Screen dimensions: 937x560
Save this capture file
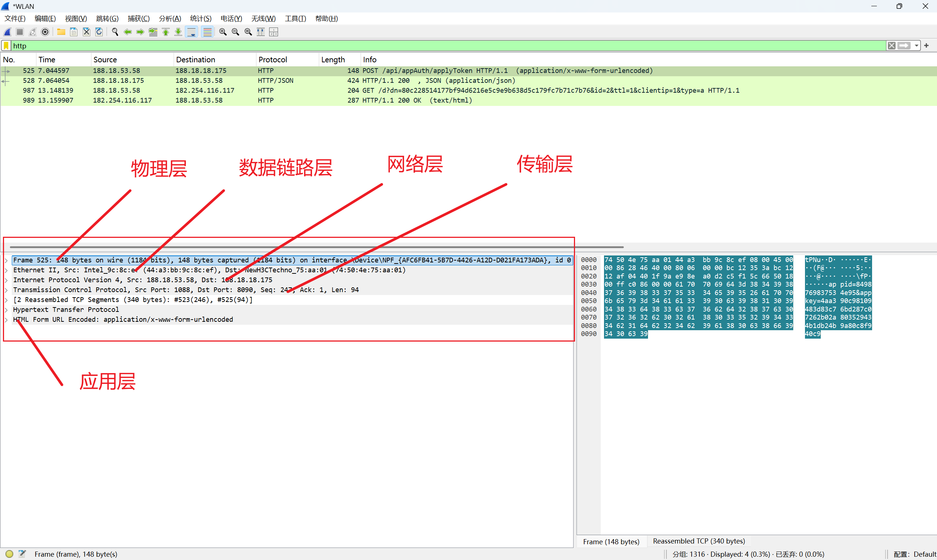pos(74,32)
